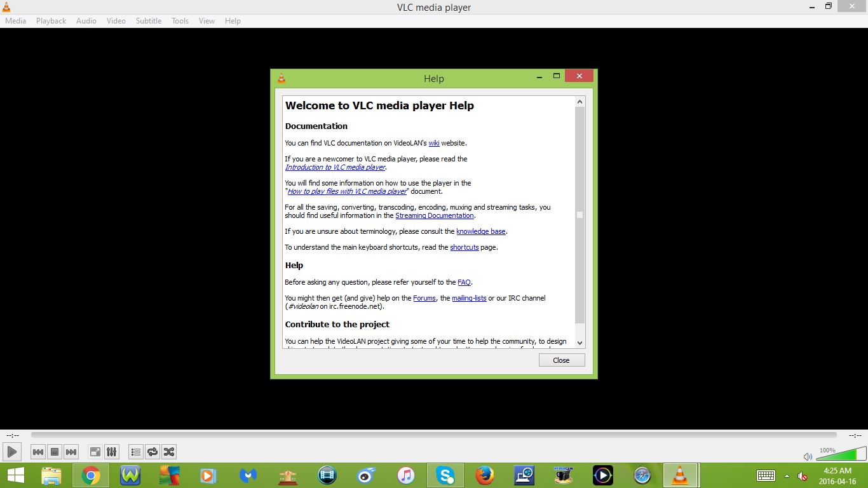The image size is (868, 488).
Task: Click the Previous media button
Action: (x=38, y=452)
